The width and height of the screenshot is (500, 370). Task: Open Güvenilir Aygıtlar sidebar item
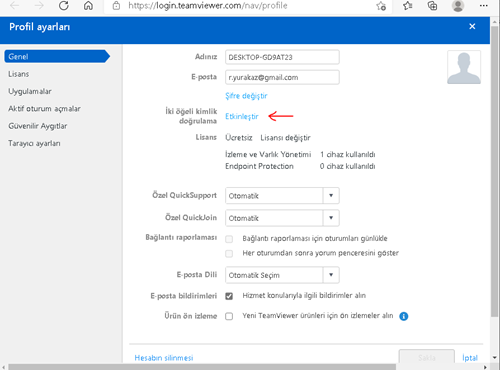(38, 126)
